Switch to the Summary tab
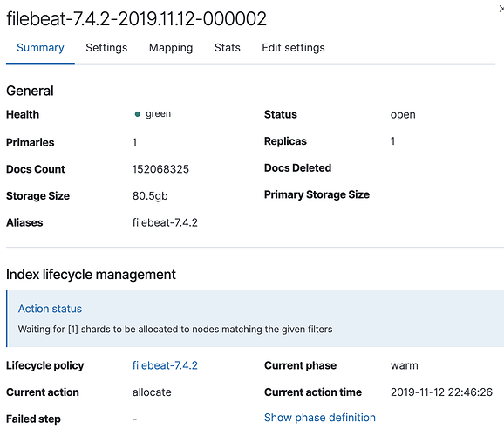The height and width of the screenshot is (436, 504). tap(40, 48)
